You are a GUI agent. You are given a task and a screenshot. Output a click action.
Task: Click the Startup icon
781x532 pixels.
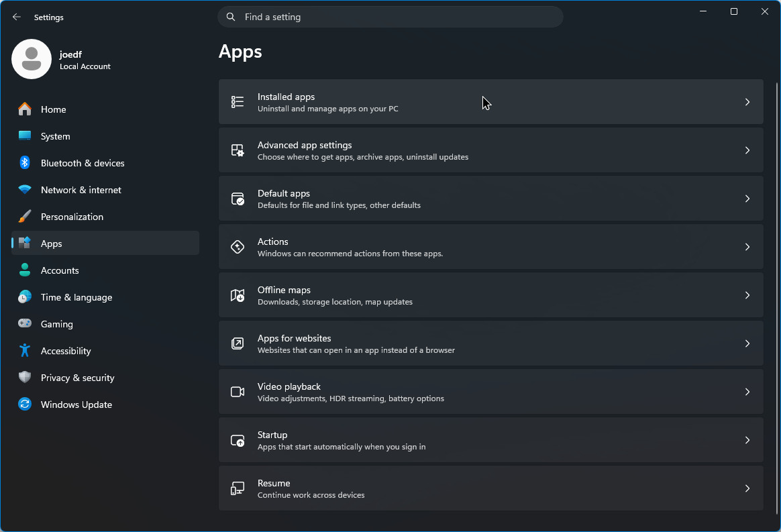(x=238, y=440)
